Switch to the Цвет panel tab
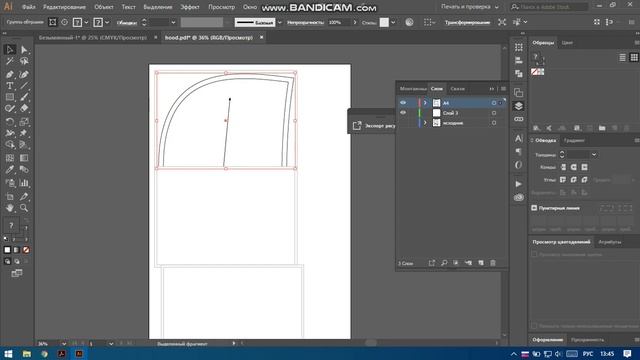Screen dimensions: 640x360 [x=567, y=42]
